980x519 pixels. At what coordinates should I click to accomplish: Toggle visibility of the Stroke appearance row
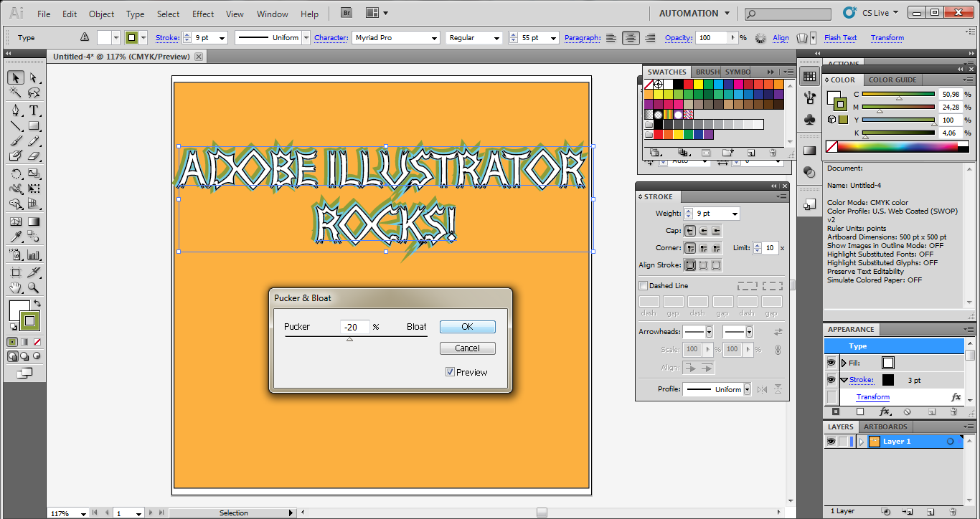coord(831,380)
